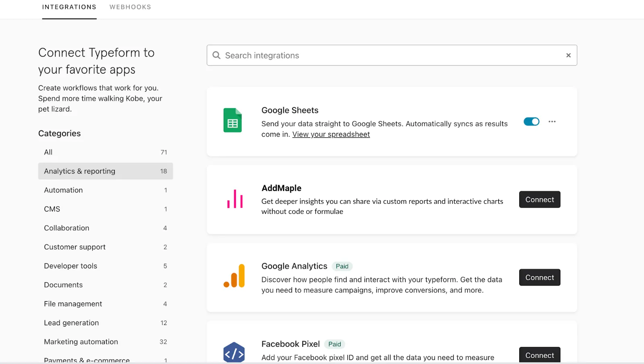Image resolution: width=644 pixels, height=364 pixels.
Task: Select the Documents category
Action: point(105,285)
